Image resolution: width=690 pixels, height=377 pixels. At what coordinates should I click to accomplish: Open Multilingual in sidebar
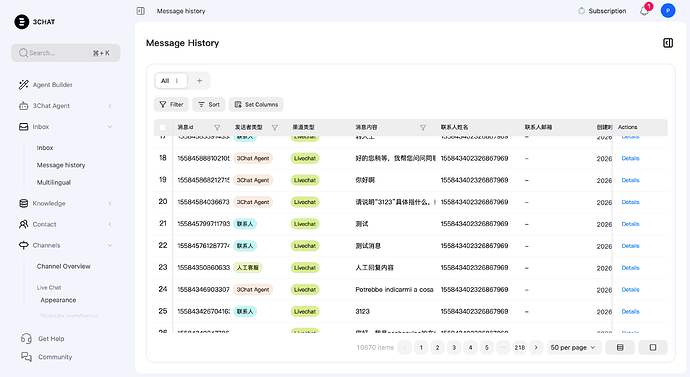coord(54,182)
